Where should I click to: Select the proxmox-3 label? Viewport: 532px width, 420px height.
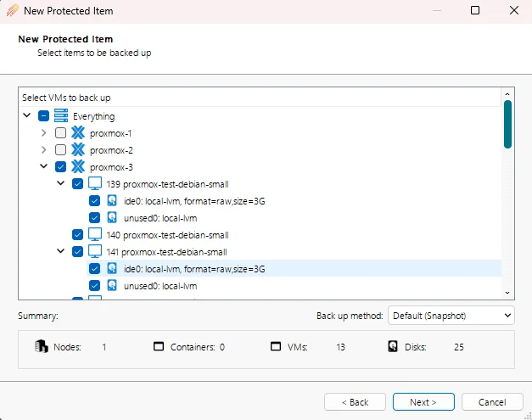[x=111, y=167]
